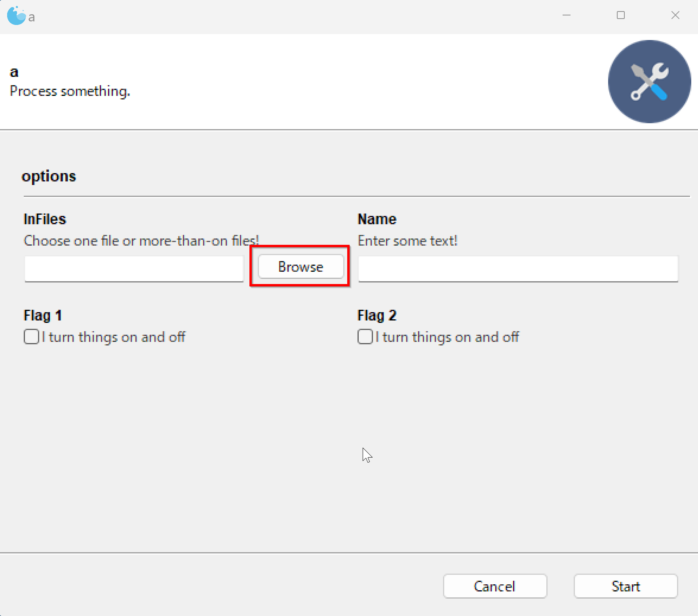Click the 'Name' label

pos(377,219)
